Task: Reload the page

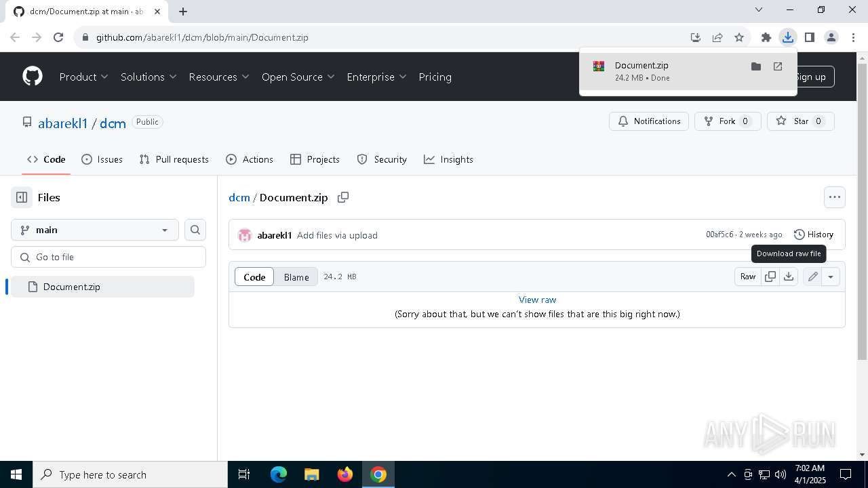Action: point(58,37)
